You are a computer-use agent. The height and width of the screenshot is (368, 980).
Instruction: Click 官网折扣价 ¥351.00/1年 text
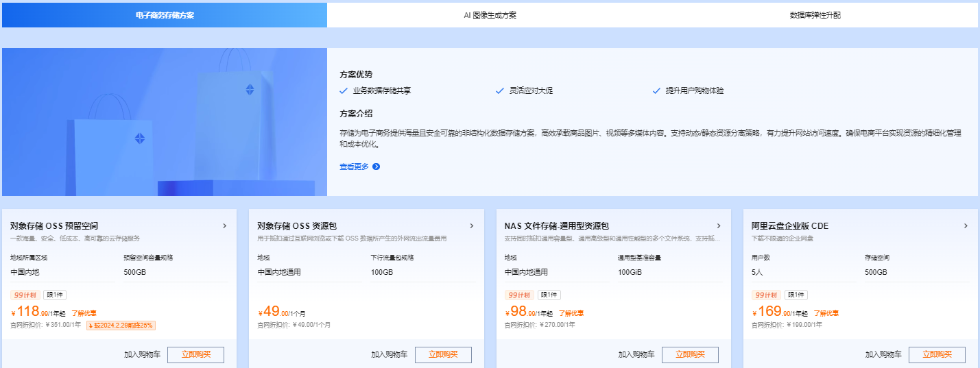point(46,325)
